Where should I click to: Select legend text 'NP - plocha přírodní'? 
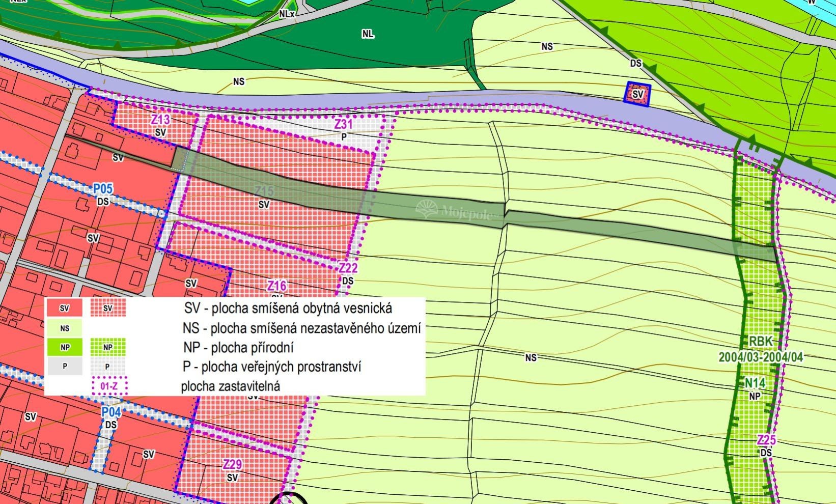pyautogui.click(x=238, y=348)
